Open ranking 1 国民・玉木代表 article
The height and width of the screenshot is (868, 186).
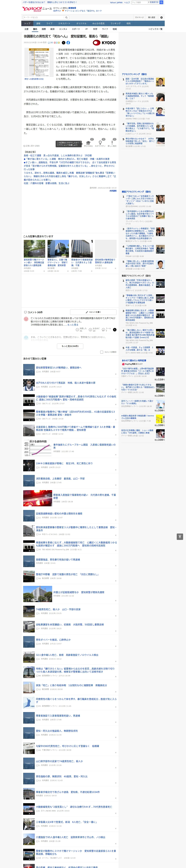coord(140,81)
